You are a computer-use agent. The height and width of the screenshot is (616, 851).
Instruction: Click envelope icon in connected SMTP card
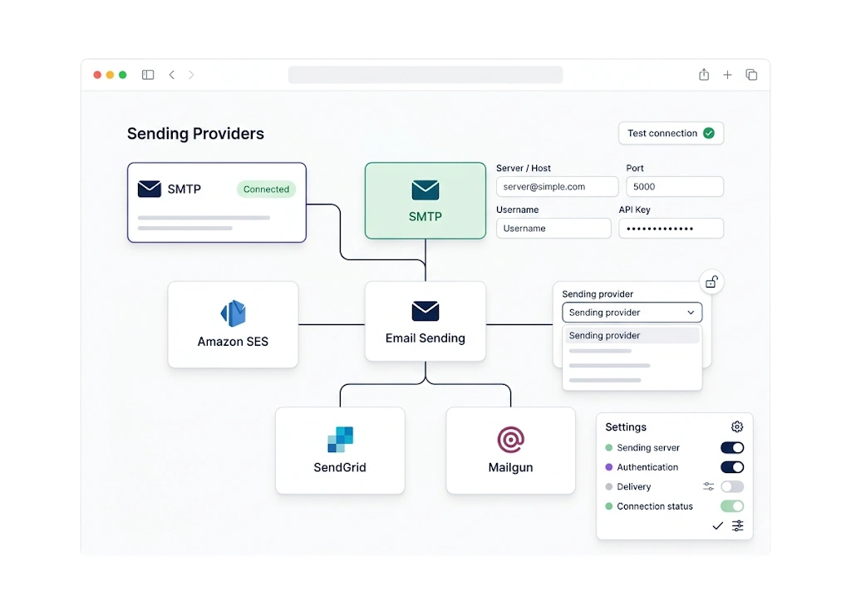[150, 189]
